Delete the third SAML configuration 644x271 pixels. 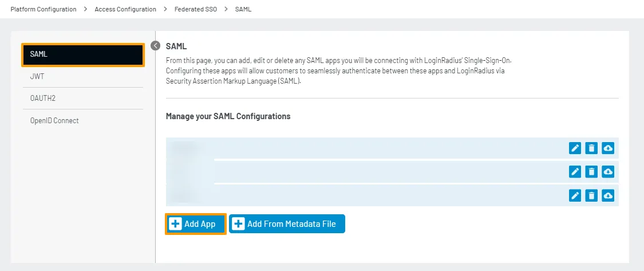tap(592, 195)
